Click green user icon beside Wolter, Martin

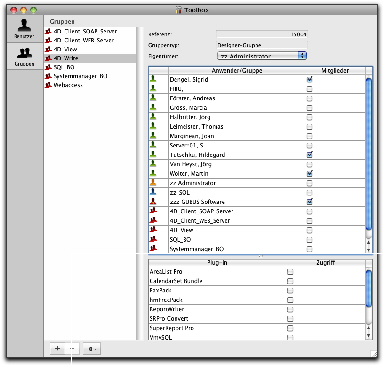(153, 173)
